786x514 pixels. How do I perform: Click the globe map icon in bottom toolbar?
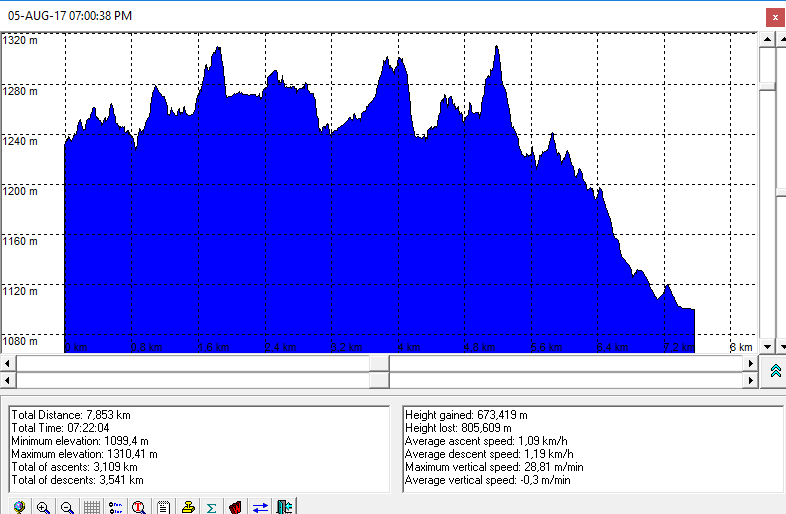click(18, 507)
